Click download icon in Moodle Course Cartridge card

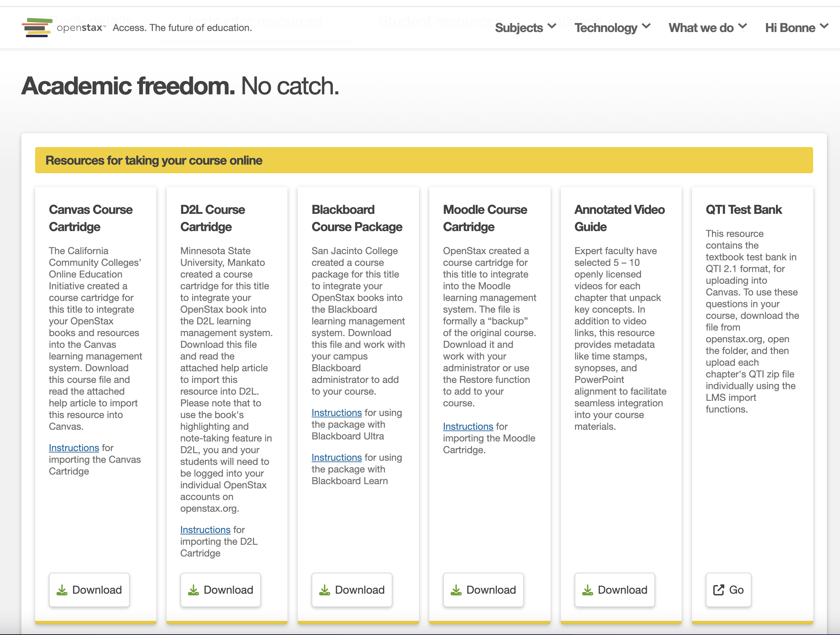pos(456,590)
